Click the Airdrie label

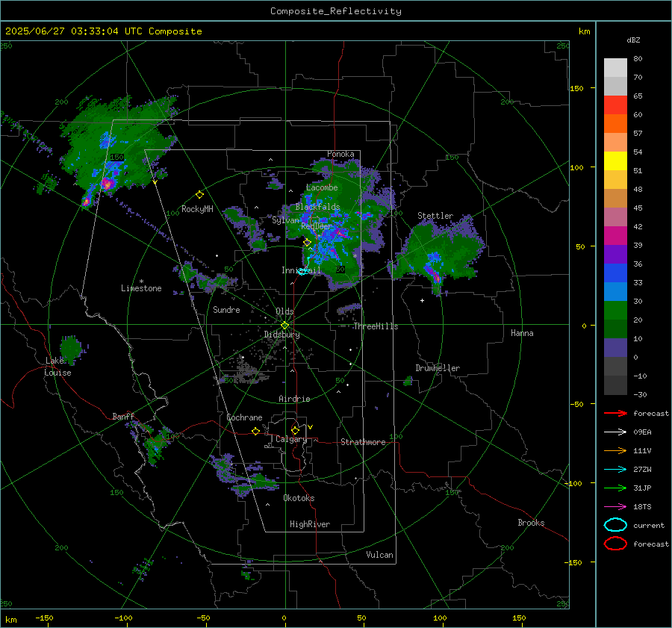pos(294,399)
